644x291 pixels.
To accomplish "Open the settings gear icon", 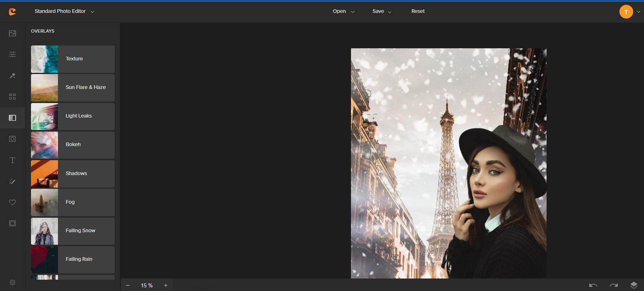I will [x=12, y=283].
